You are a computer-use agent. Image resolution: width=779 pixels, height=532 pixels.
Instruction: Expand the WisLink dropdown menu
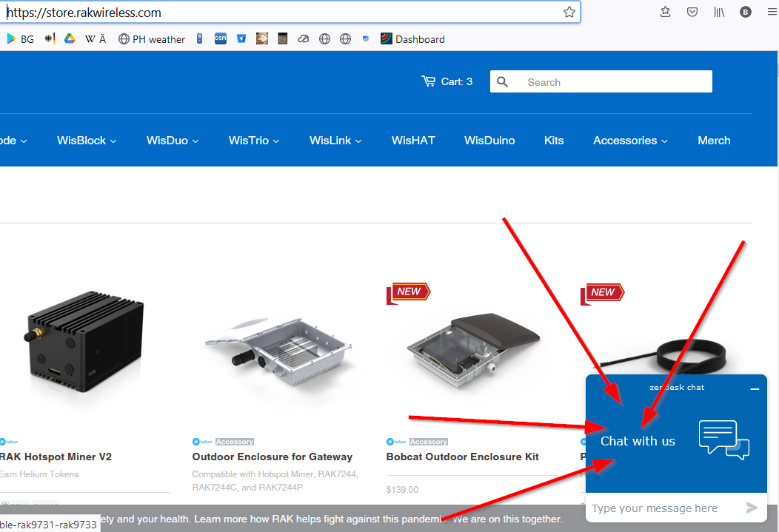coord(335,141)
